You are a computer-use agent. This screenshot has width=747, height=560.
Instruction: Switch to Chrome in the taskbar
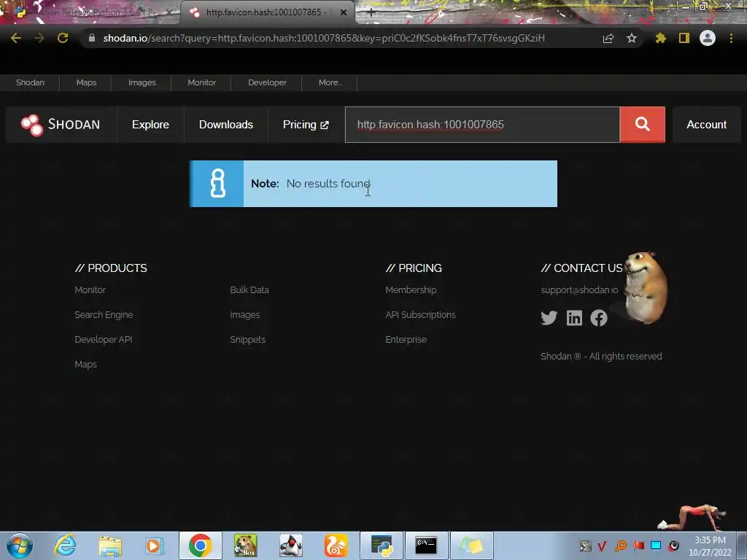click(x=200, y=545)
